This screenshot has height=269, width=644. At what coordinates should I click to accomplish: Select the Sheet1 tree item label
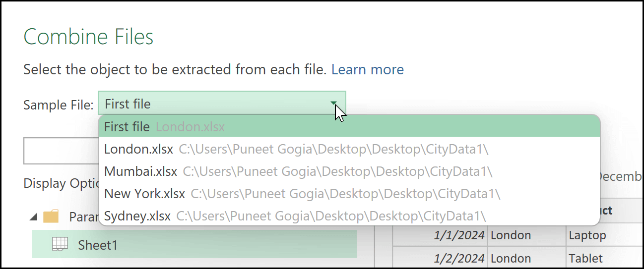click(98, 244)
